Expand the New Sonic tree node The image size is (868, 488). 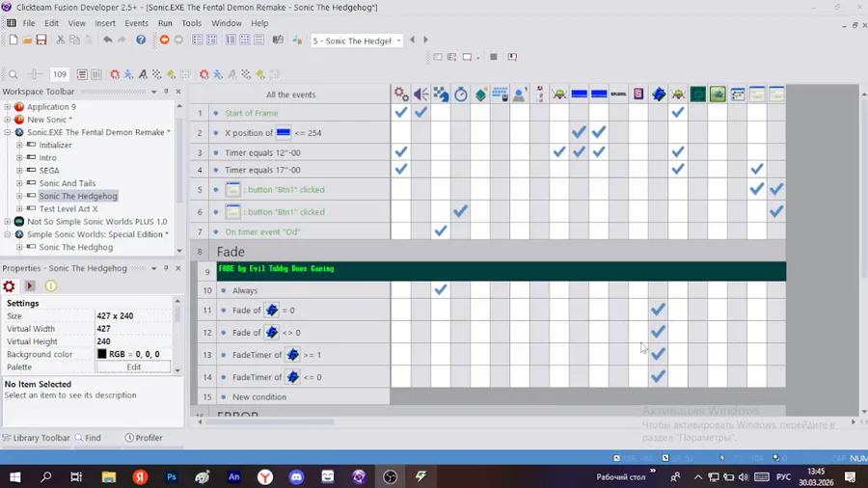(x=7, y=120)
